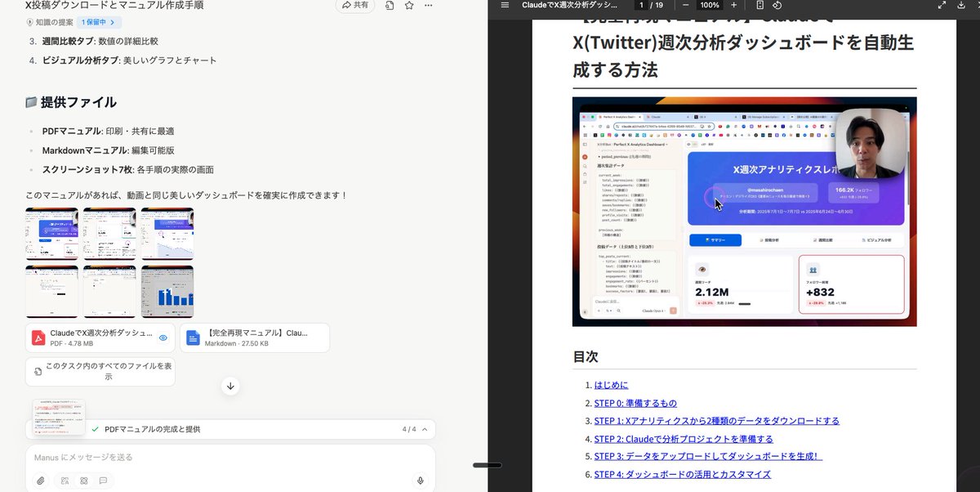Click the PDF page number field
Viewport: 980px width, 492px height.
click(642, 5)
